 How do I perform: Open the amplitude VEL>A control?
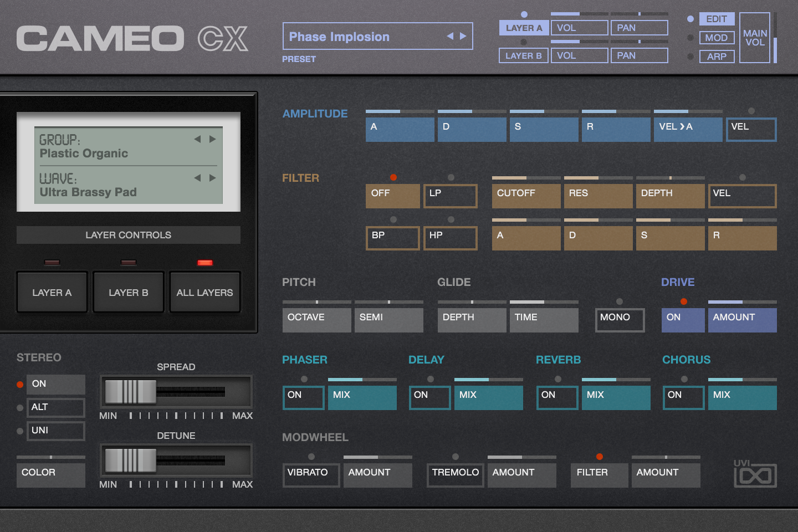[x=688, y=129]
